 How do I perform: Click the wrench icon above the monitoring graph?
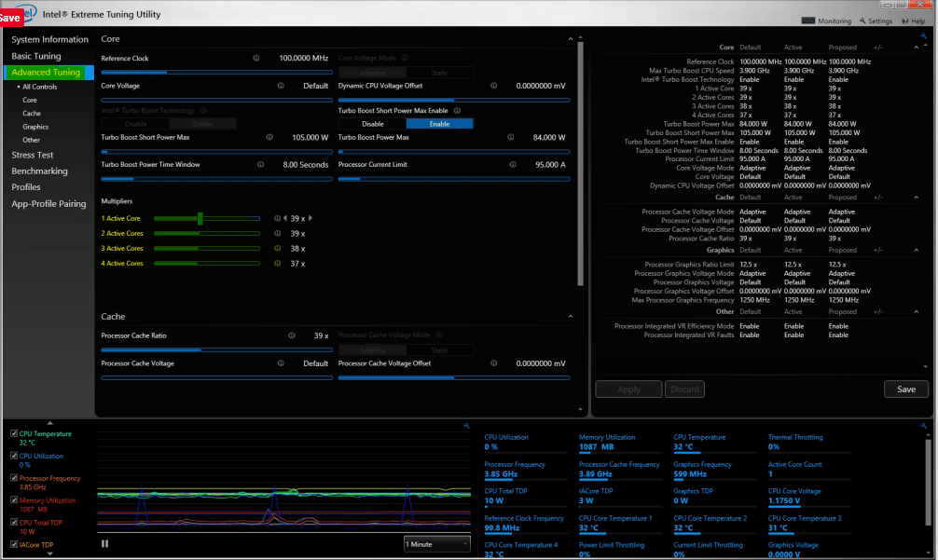point(466,426)
